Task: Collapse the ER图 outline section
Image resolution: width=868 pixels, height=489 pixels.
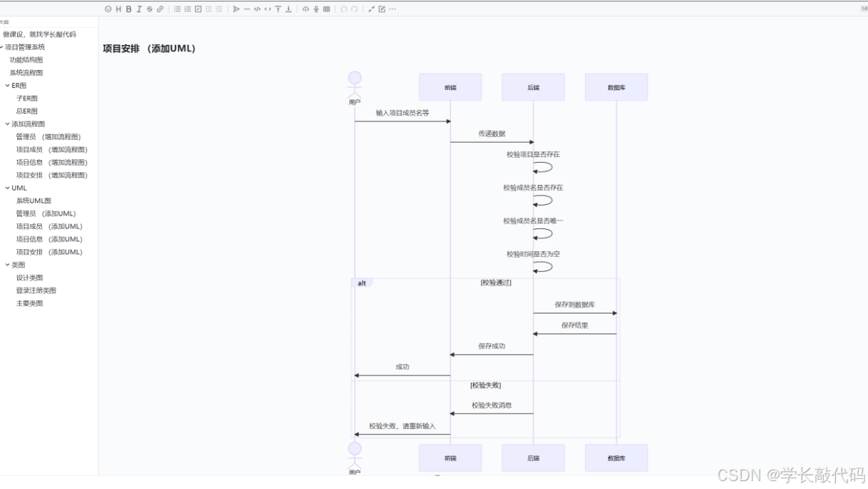Action: point(8,86)
